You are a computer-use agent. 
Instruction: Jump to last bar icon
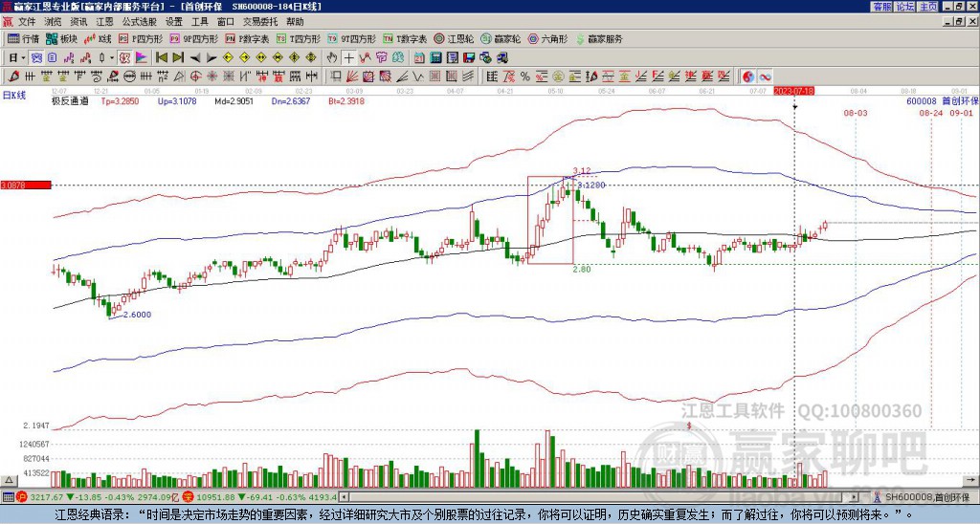(x=178, y=58)
